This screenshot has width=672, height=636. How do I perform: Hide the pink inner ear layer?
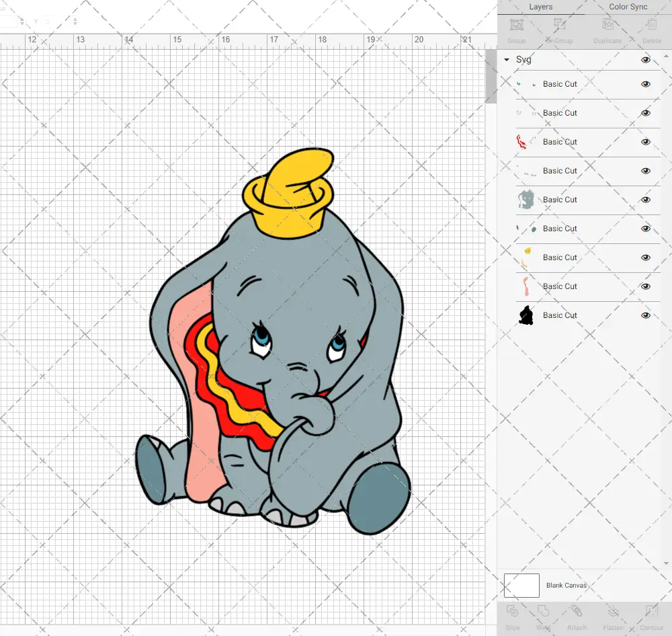click(x=645, y=286)
